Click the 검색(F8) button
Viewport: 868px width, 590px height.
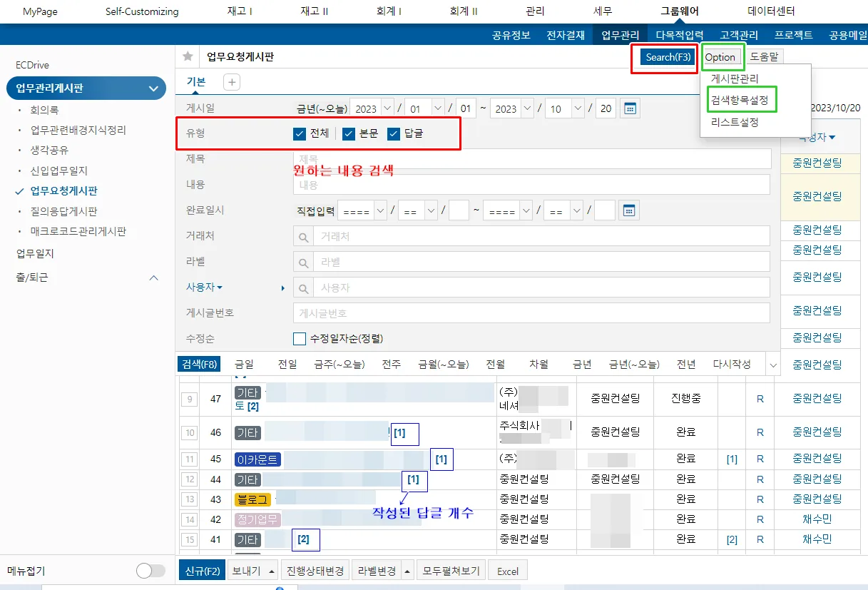pyautogui.click(x=199, y=365)
